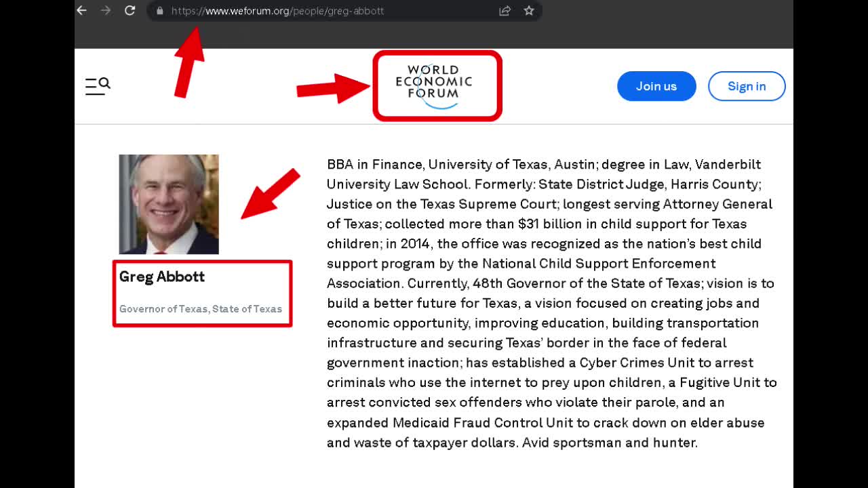Screen dimensions: 868x488
Task: Open the menu and search icon
Action: 98,86
